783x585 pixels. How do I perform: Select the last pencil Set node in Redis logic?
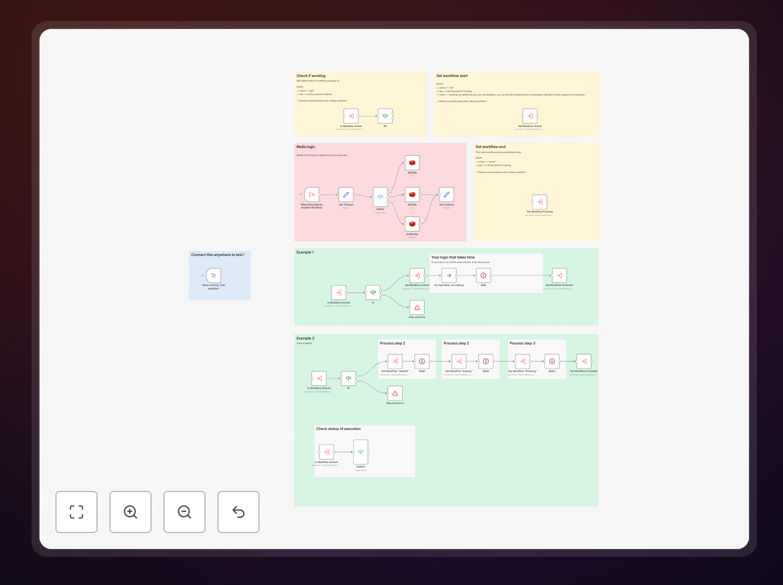tap(446, 194)
